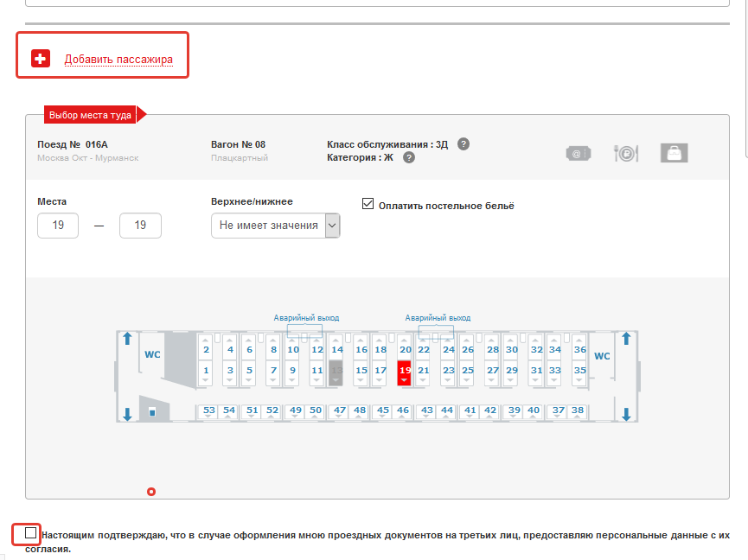Open help for Категория Ж

pyautogui.click(x=409, y=157)
